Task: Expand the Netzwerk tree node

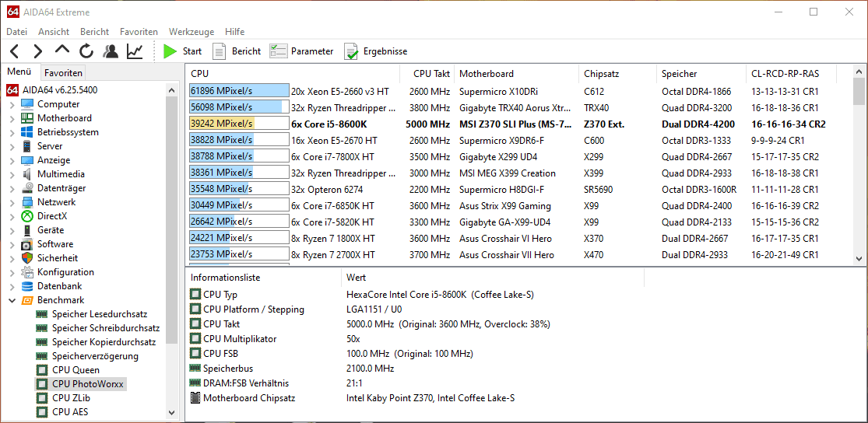Action: (x=12, y=202)
